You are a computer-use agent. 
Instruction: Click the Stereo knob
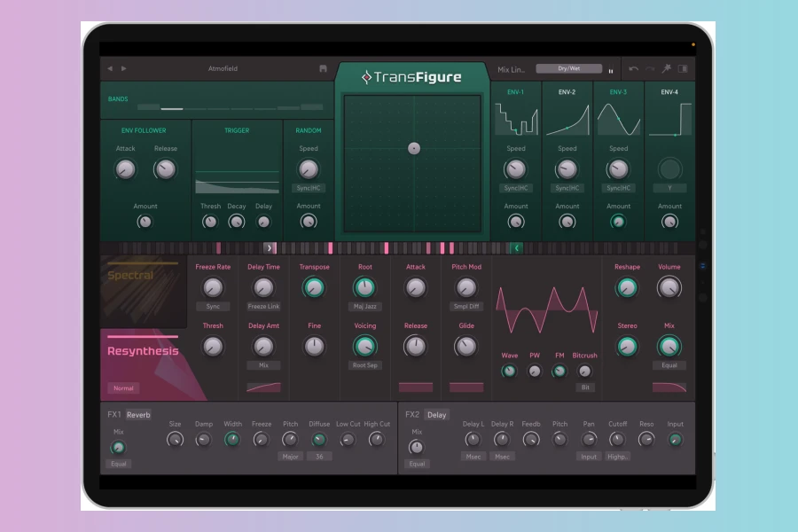click(627, 347)
